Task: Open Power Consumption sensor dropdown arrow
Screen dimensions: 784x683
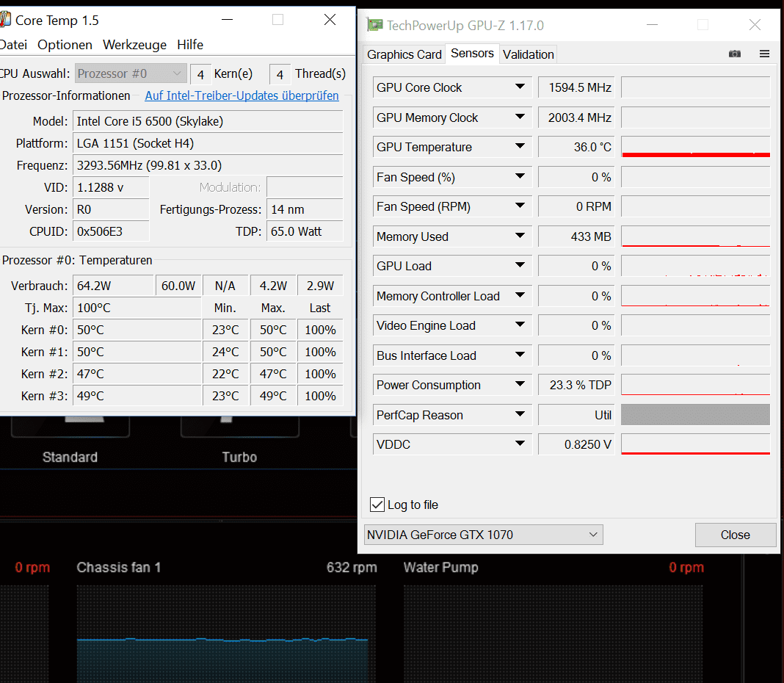Action: point(520,384)
